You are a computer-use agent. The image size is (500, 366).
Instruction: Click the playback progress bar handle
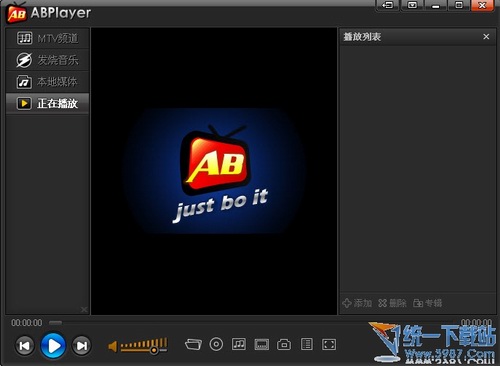pos(55,322)
